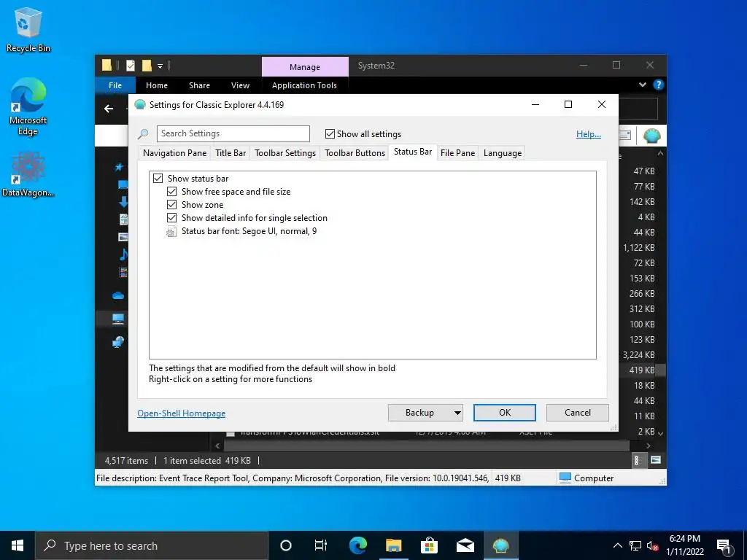
Task: Open OneDrive cloud in navigation pane
Action: pyautogui.click(x=118, y=296)
